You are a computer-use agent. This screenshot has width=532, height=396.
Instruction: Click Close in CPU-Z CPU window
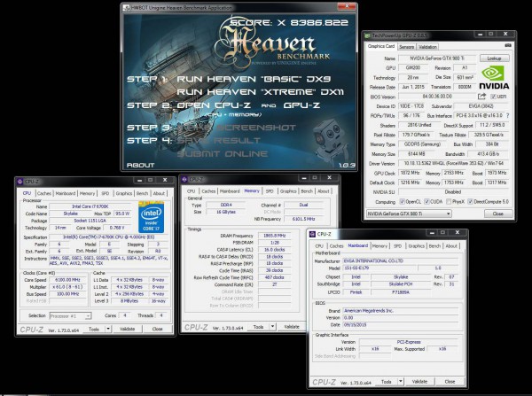tap(158, 329)
